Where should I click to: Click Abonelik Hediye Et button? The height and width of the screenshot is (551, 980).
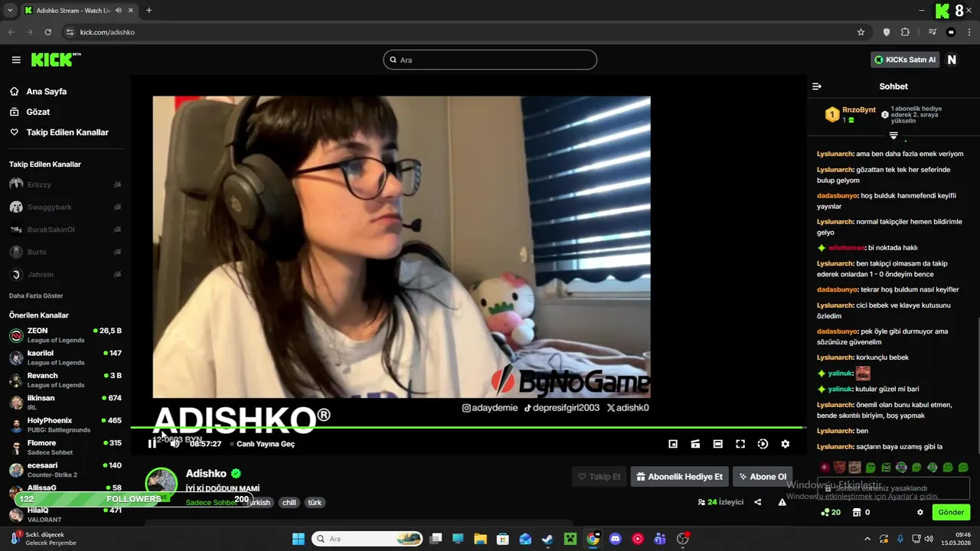click(x=679, y=477)
